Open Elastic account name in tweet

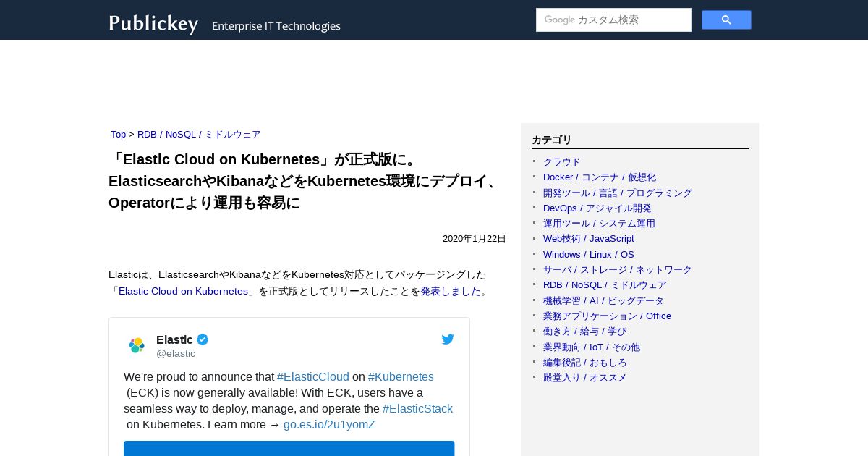point(174,339)
